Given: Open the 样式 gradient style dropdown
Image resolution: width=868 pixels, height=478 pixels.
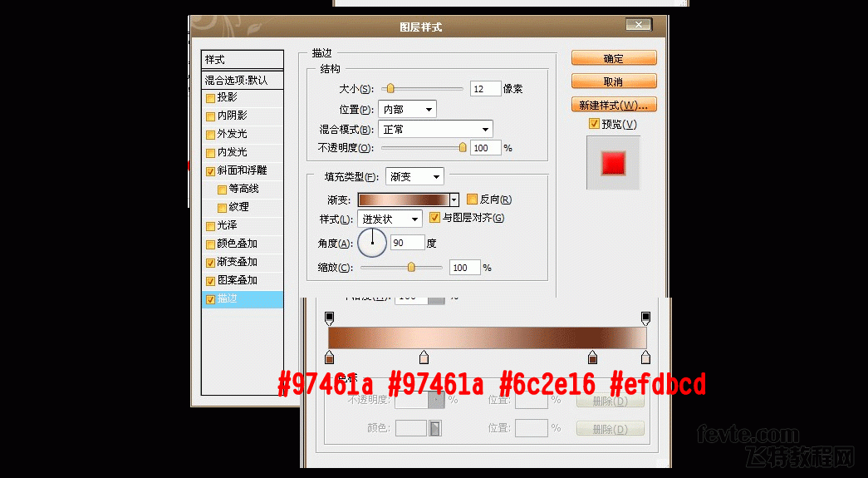Looking at the screenshot, I should 390,219.
